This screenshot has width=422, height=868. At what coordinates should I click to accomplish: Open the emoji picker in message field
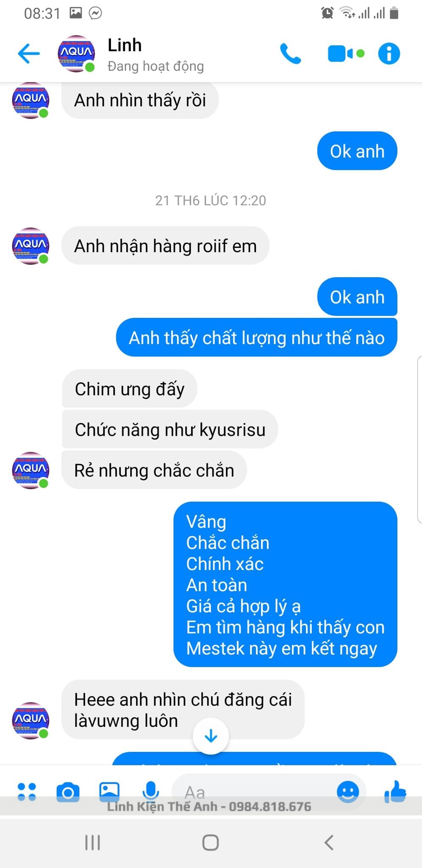(348, 792)
